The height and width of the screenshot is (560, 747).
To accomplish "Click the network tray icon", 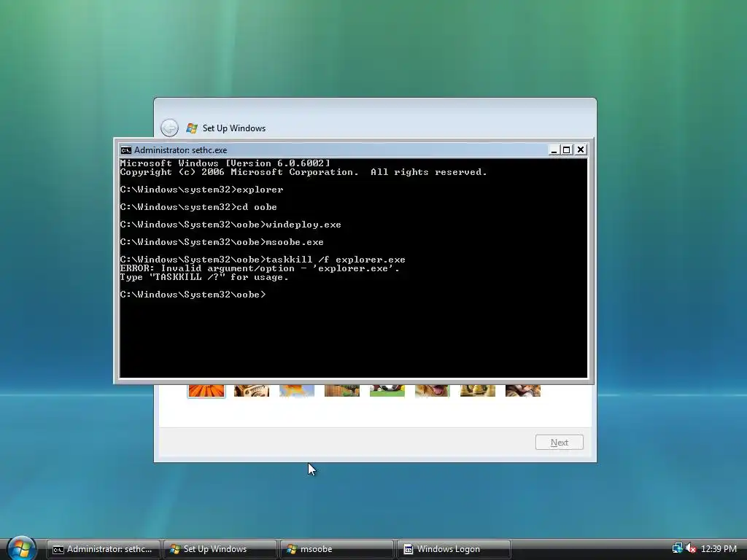I will [677, 548].
